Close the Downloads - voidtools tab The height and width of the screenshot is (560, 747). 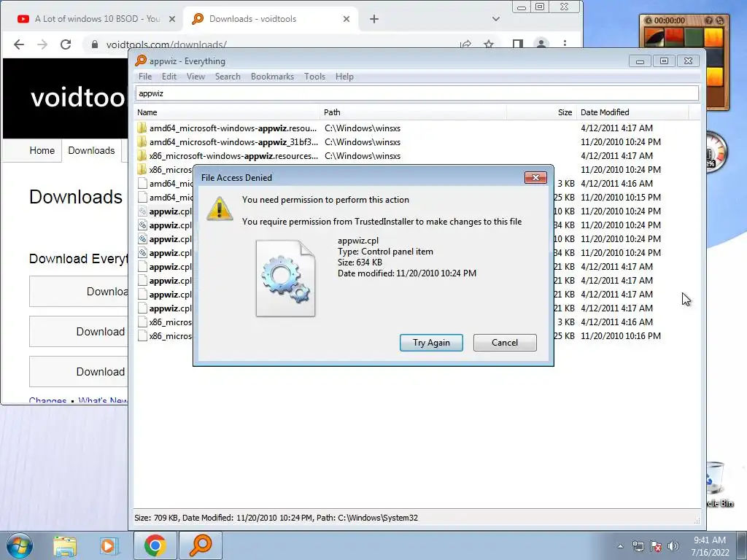point(347,19)
